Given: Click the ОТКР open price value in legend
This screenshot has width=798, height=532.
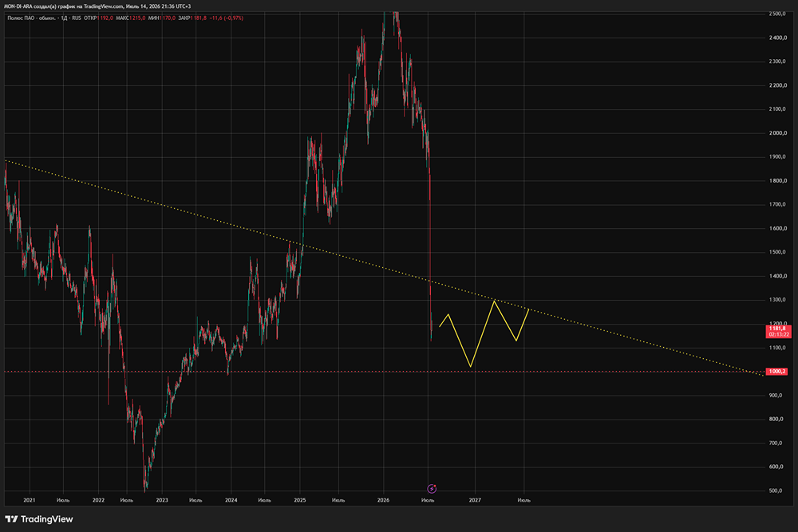Looking at the screenshot, I should [105, 18].
